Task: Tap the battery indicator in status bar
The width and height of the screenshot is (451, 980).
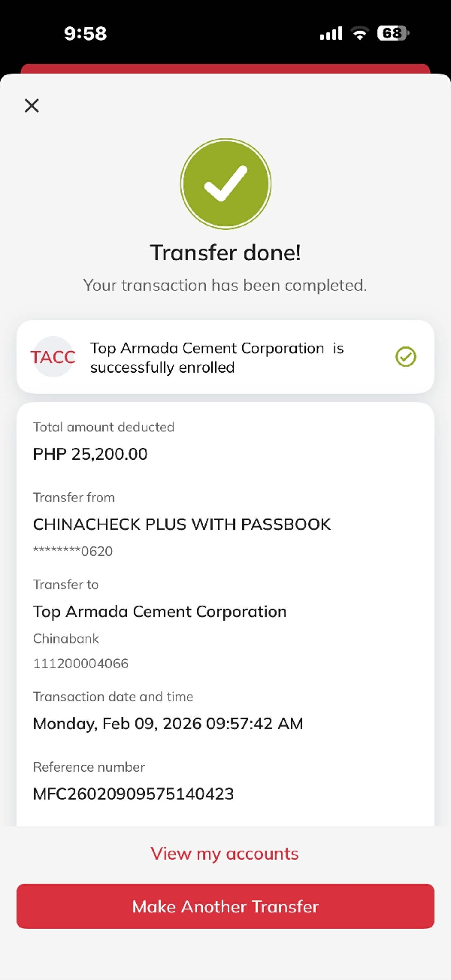Action: pos(394,33)
